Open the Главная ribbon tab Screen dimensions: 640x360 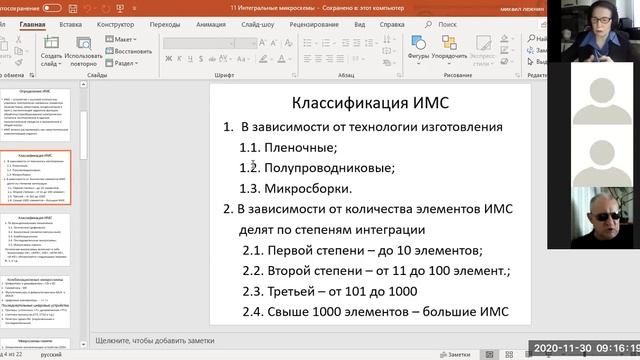click(x=32, y=24)
